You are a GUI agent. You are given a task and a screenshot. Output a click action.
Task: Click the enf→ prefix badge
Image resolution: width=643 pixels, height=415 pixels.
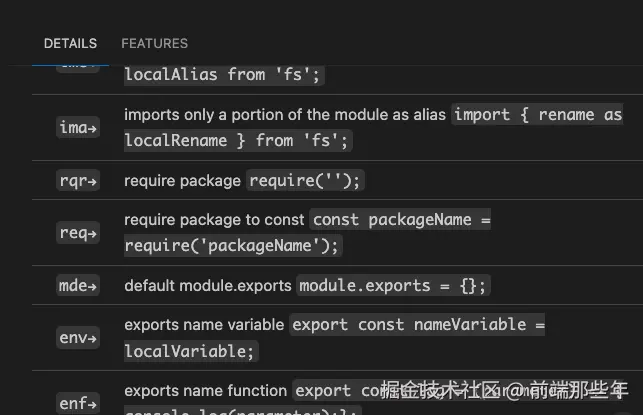tap(78, 403)
